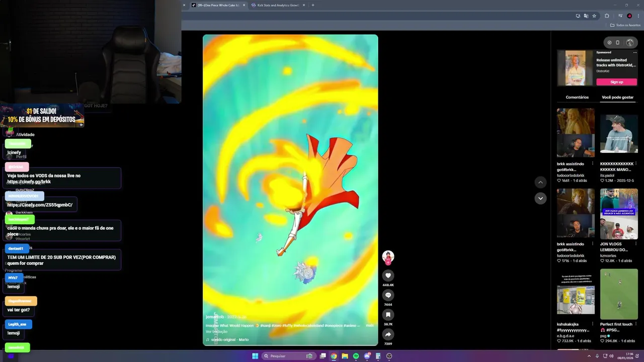
Task: Go to previous video with up chevron
Action: click(540, 182)
